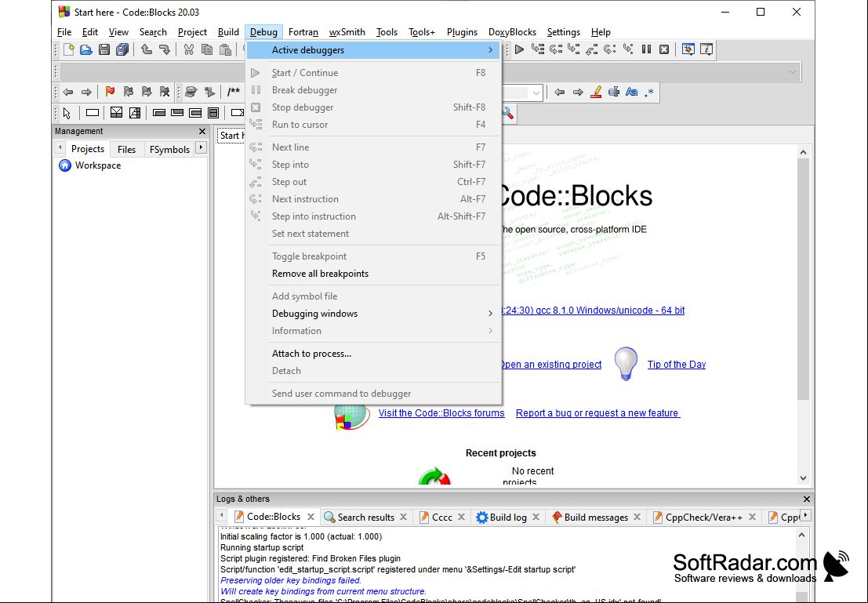Expand the Active debuggers submenu
This screenshot has width=868, height=603.
tap(373, 50)
